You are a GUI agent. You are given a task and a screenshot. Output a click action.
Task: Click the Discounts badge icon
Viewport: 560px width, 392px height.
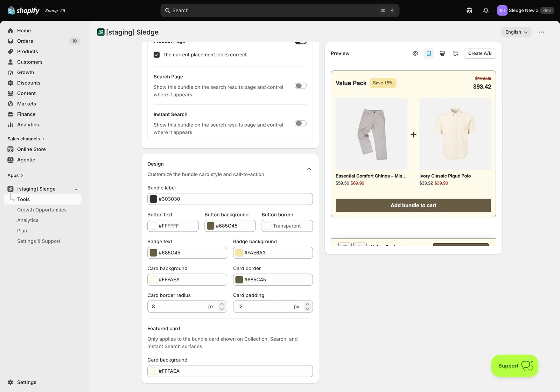[10, 83]
